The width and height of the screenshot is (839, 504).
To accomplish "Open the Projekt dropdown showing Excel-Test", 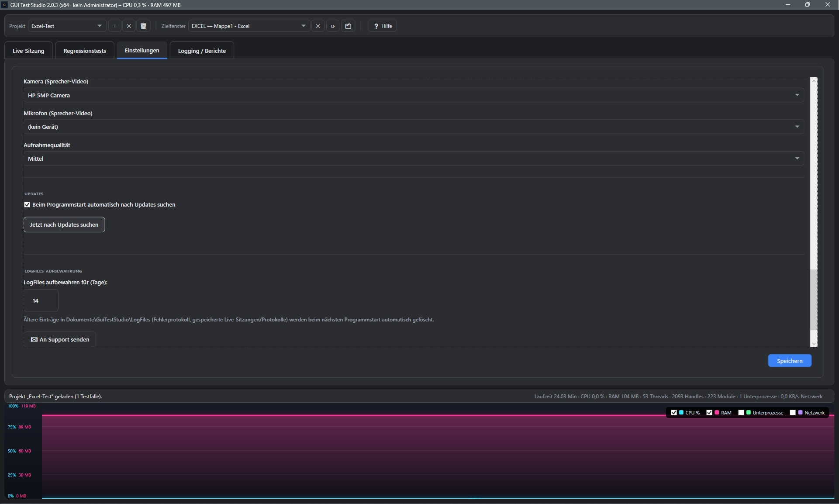I will pos(67,26).
